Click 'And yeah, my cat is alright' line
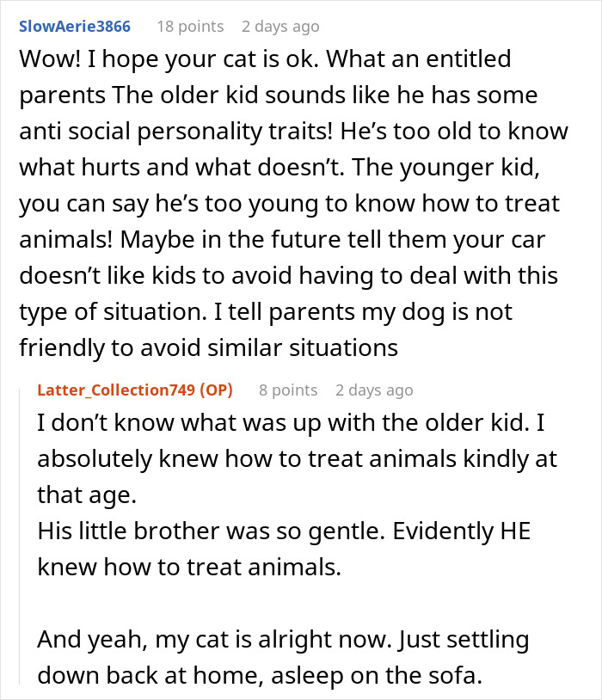602x700 pixels. (282, 639)
